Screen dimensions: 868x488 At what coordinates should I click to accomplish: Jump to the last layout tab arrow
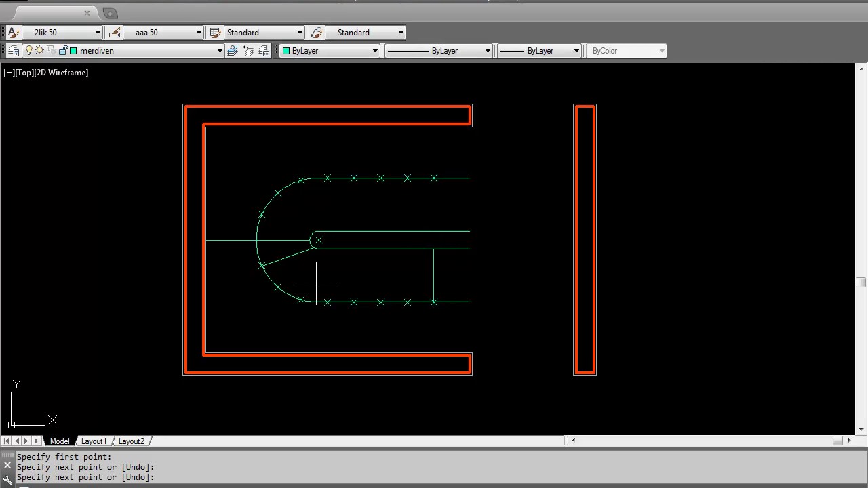37,441
